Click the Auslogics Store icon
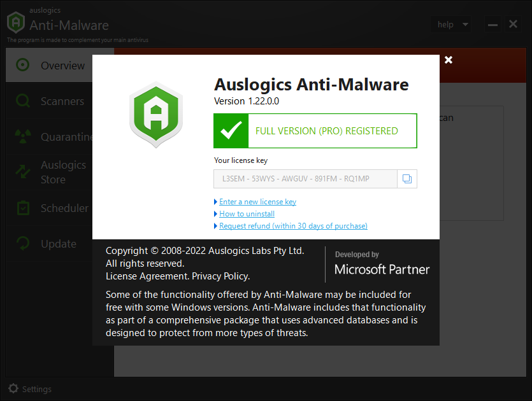This screenshot has width=532, height=401. (x=22, y=172)
